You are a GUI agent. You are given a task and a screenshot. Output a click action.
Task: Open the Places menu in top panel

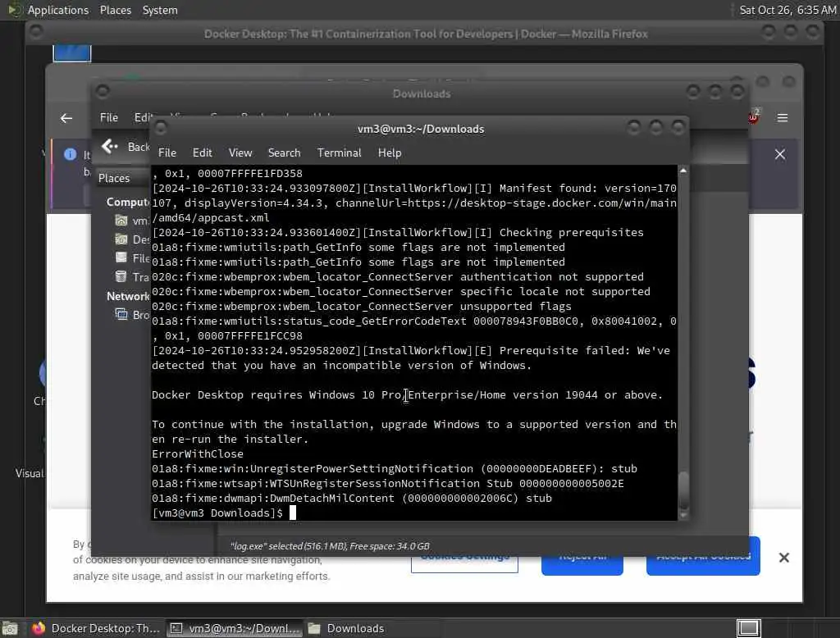(x=115, y=10)
